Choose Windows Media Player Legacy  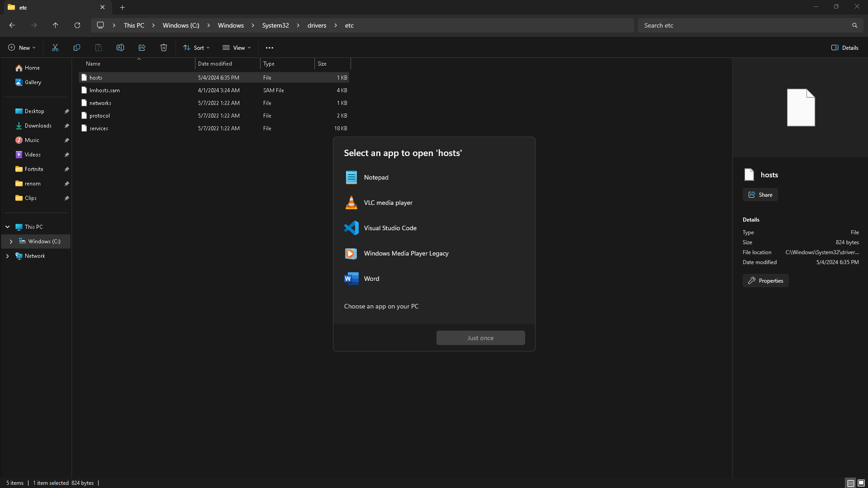434,253
